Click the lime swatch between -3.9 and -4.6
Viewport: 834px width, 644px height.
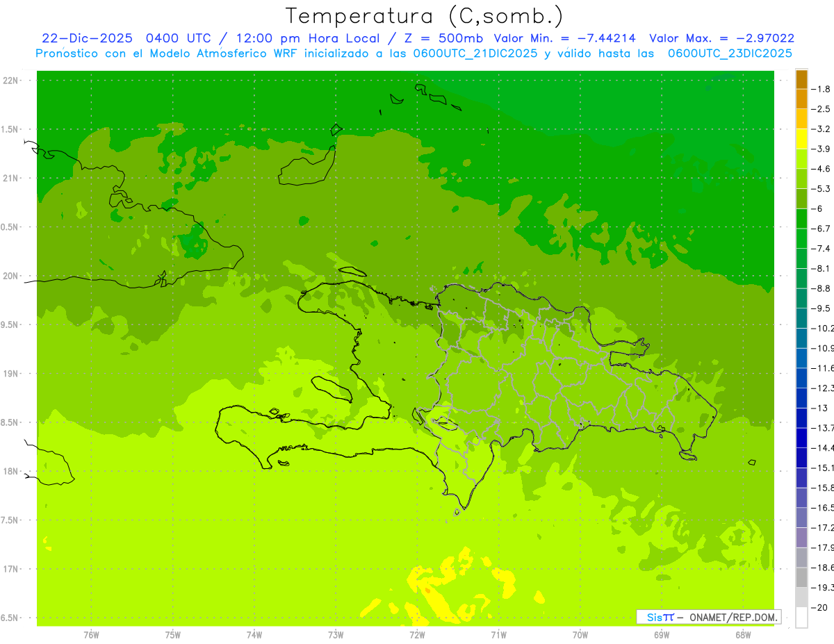801,159
